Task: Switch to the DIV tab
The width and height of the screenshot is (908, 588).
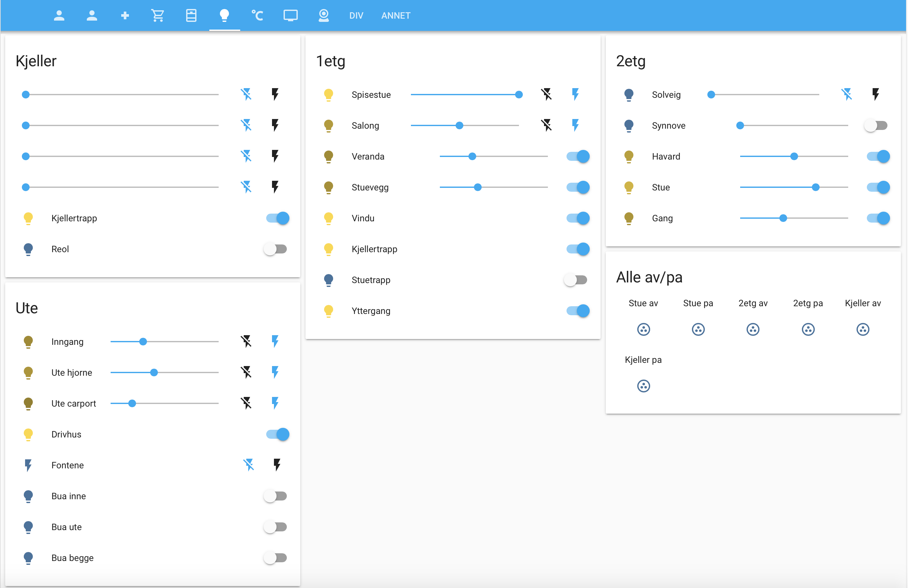Action: pos(356,16)
